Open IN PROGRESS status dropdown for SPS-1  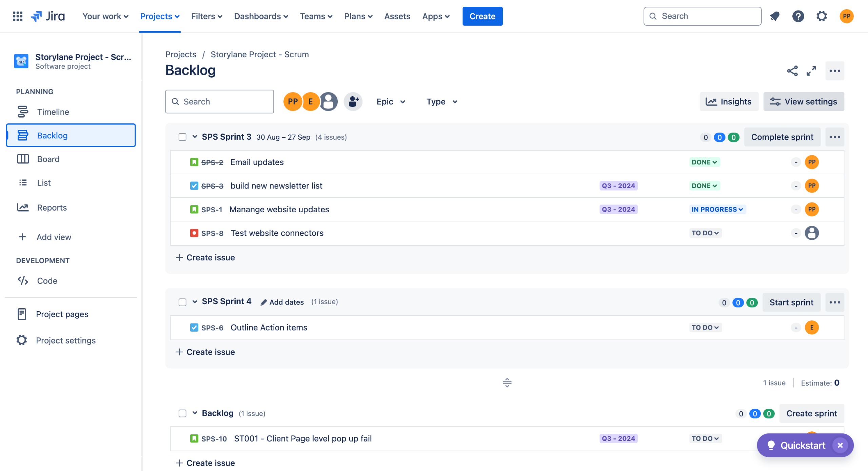[x=717, y=209]
